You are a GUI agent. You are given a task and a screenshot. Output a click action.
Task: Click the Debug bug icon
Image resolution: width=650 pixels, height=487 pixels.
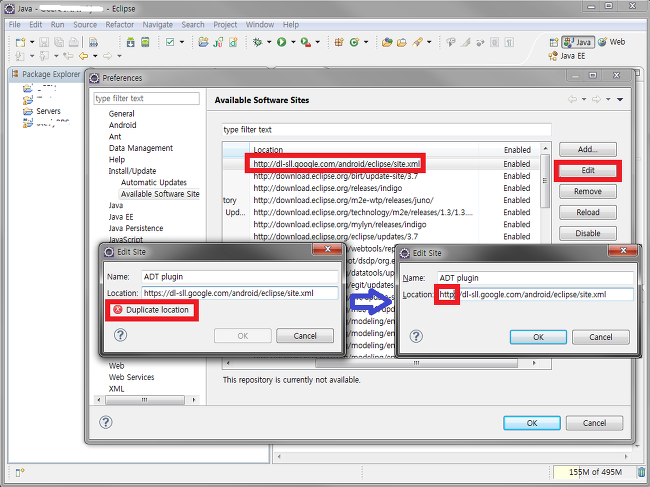[x=258, y=42]
